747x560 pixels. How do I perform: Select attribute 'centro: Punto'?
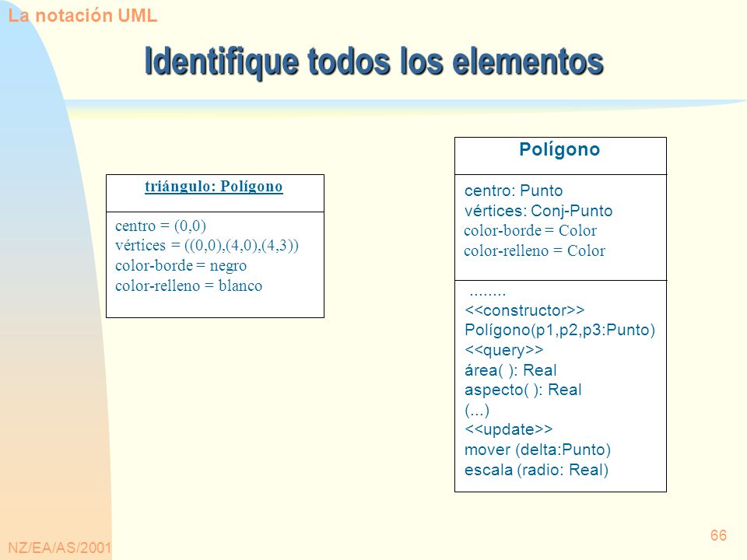[x=514, y=191]
